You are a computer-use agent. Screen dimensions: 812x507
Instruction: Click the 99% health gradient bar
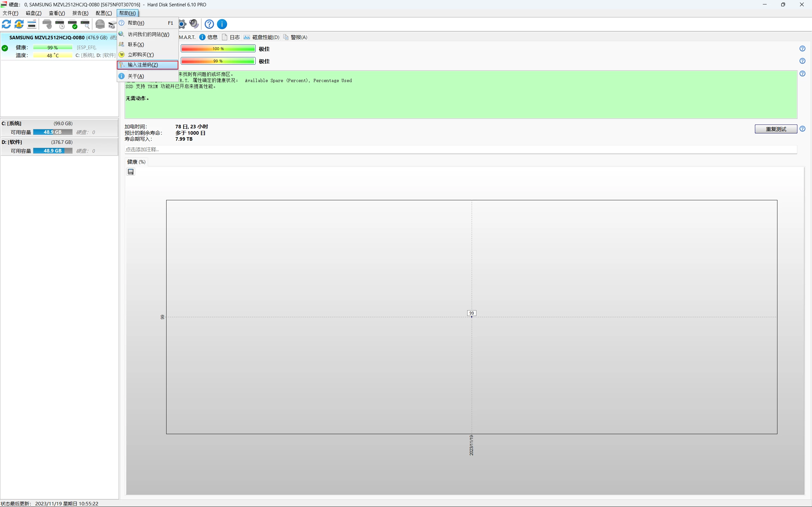[x=218, y=61]
